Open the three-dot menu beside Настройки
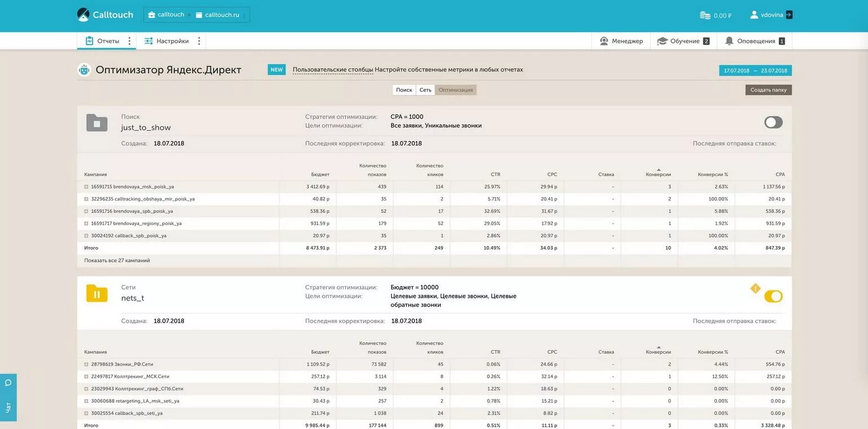The image size is (868, 429). (x=199, y=41)
